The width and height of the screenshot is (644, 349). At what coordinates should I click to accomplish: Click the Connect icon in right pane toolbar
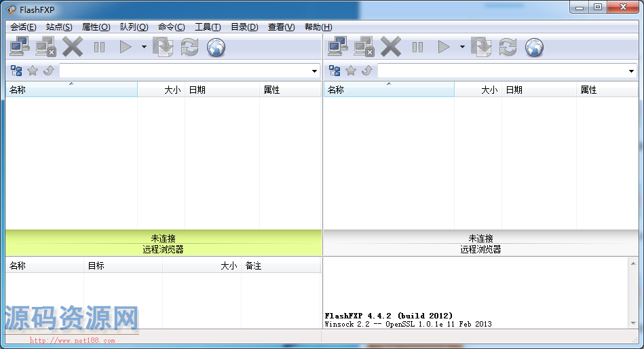[x=337, y=47]
